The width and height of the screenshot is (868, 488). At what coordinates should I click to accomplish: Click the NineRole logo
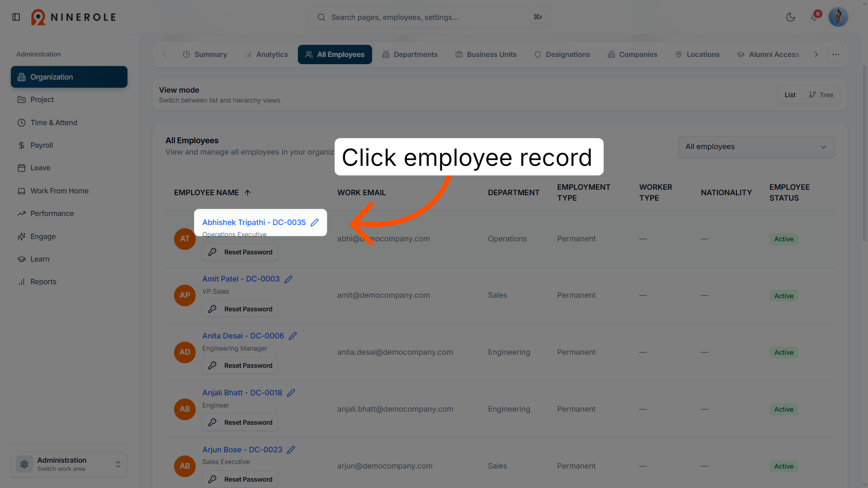pyautogui.click(x=73, y=17)
